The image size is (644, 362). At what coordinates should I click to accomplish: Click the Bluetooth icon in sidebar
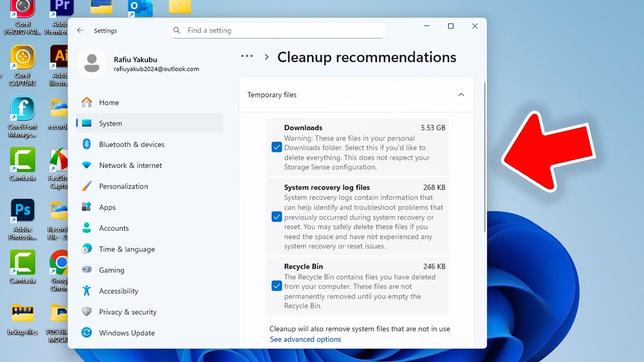pos(87,144)
